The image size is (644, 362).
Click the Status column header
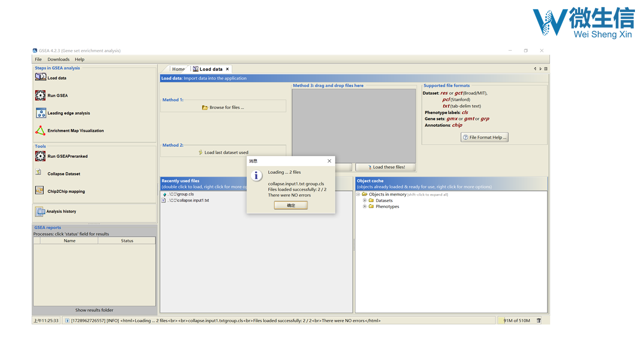127,241
